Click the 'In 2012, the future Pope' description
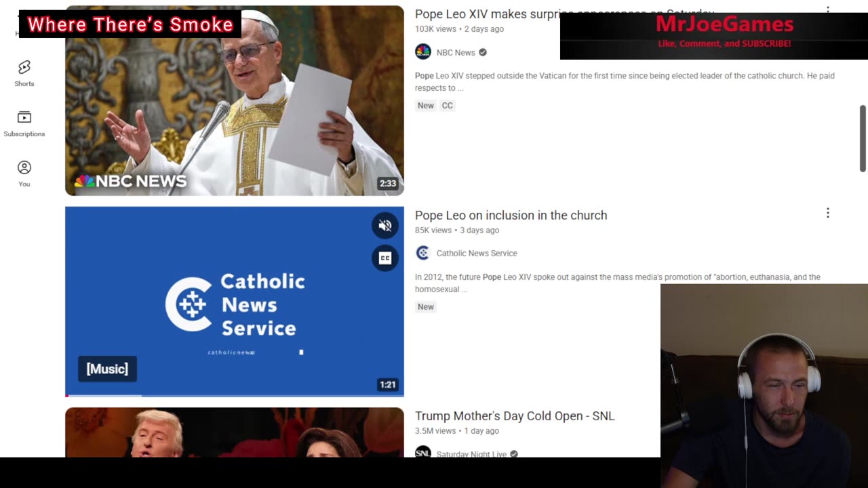 pos(618,283)
